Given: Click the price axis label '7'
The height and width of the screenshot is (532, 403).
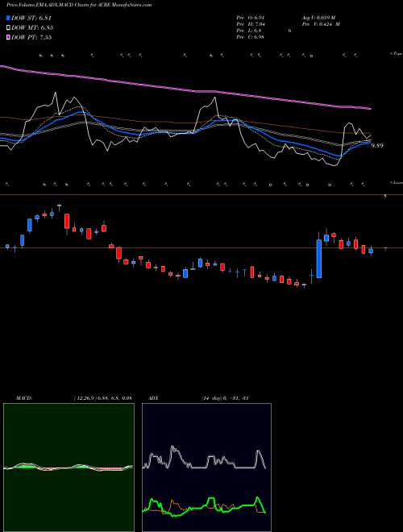Looking at the screenshot, I should click(385, 249).
